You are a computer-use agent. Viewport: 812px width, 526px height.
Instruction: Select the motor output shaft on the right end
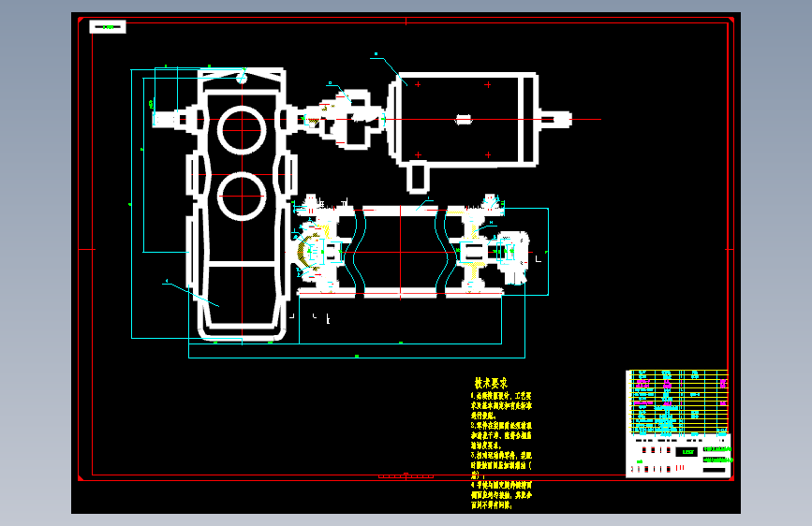coord(555,120)
